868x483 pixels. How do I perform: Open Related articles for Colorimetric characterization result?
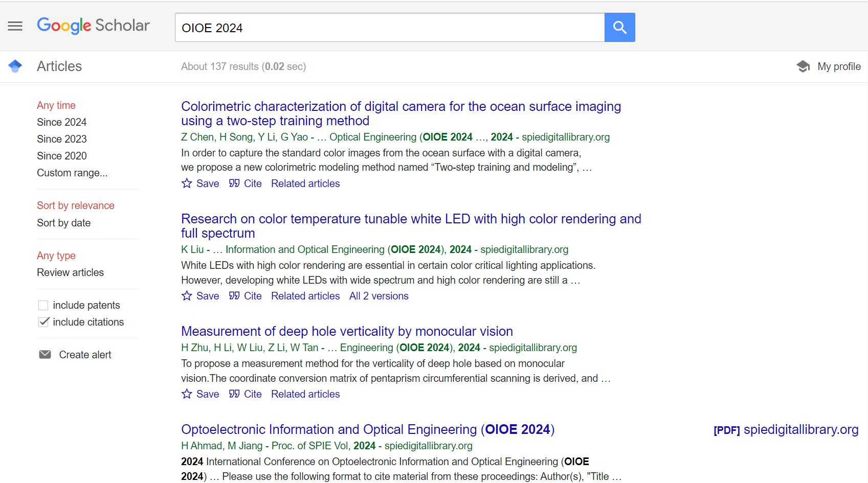305,183
